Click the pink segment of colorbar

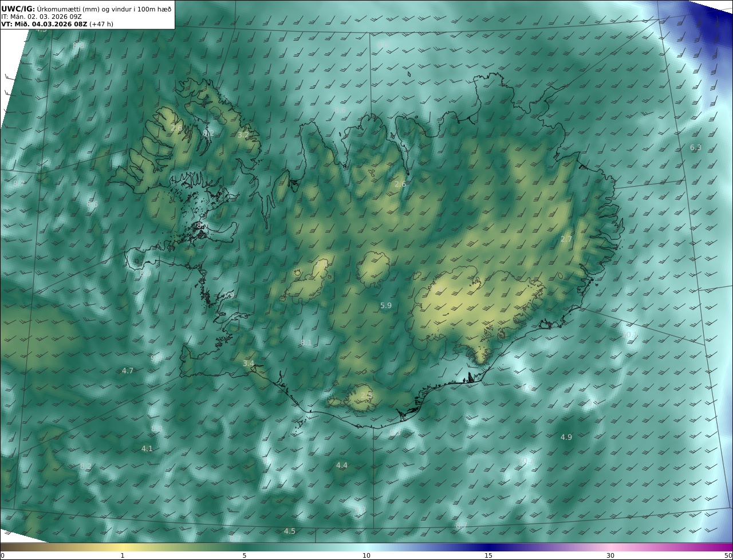click(x=610, y=547)
